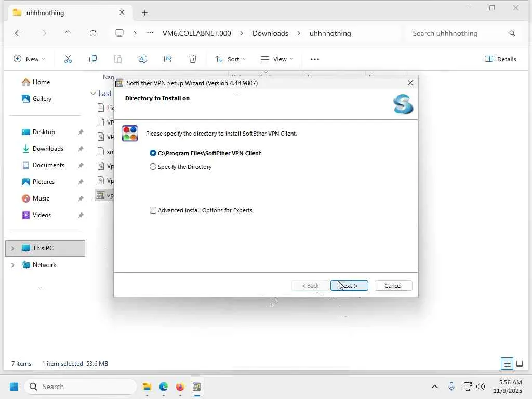Open the View dropdown menu
532x399 pixels.
click(277, 59)
